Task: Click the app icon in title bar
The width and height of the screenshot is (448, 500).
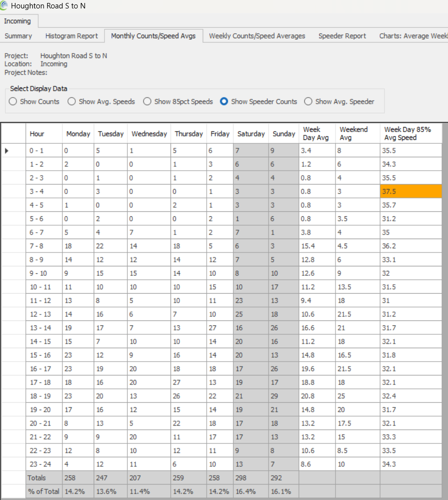Action: pos(4,6)
